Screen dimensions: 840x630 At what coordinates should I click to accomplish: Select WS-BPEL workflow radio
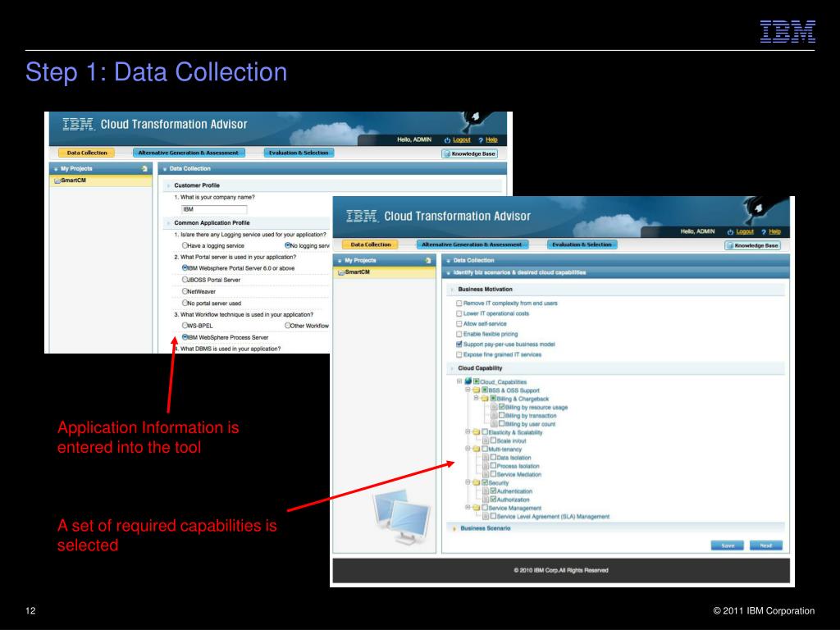tap(185, 325)
